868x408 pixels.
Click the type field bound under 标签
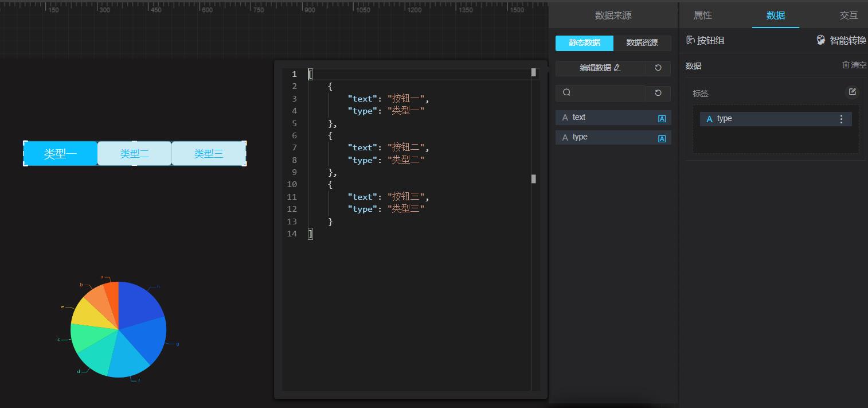(775, 119)
